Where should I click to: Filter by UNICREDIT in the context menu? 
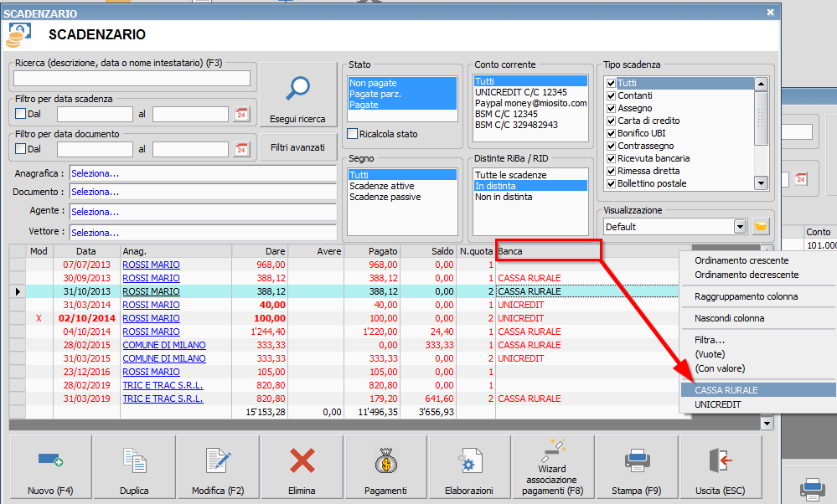point(717,404)
